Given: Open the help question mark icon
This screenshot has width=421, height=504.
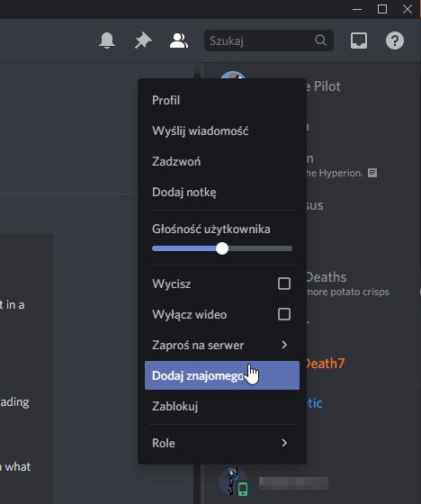Looking at the screenshot, I should click(x=395, y=40).
